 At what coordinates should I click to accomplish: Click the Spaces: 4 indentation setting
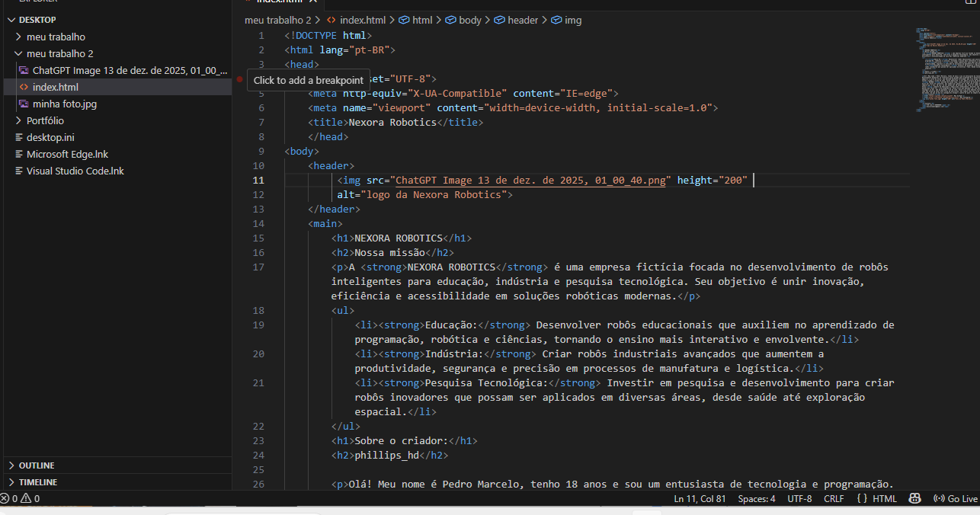(x=756, y=499)
